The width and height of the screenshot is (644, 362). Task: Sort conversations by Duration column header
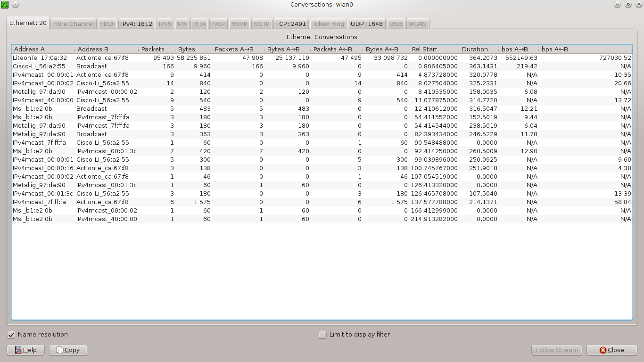474,49
